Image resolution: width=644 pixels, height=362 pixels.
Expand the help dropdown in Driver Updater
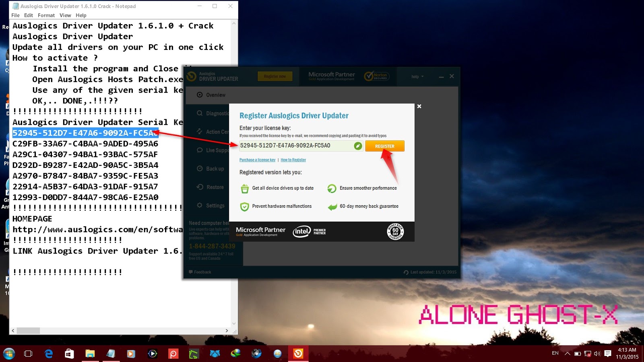click(x=417, y=76)
